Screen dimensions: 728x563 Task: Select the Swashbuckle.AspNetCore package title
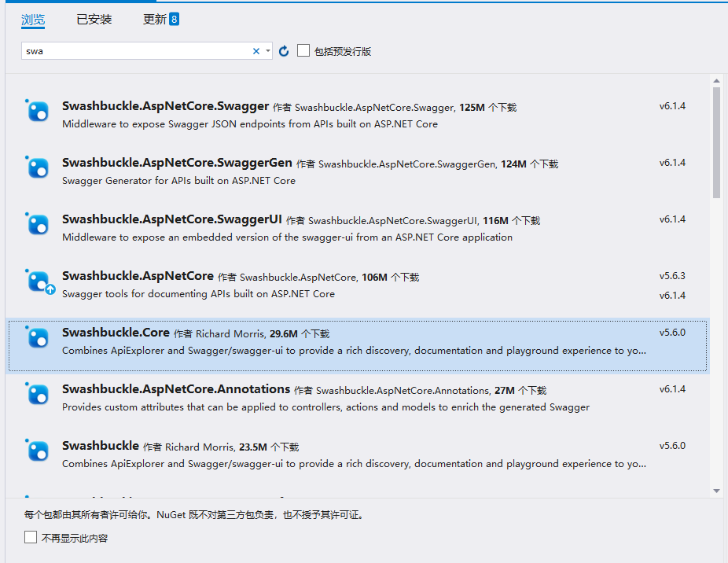pos(138,276)
